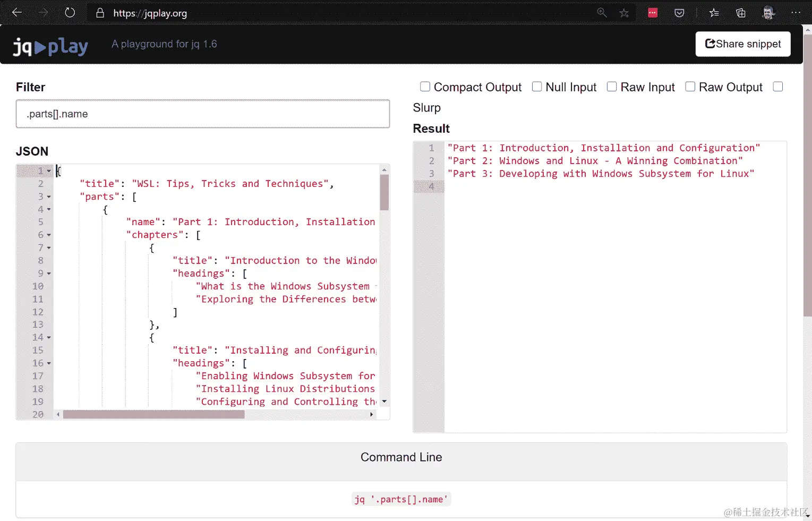Screen dimensions: 812x521
Task: Click the "What is the Windows Subsystem" line
Action: coord(286,286)
